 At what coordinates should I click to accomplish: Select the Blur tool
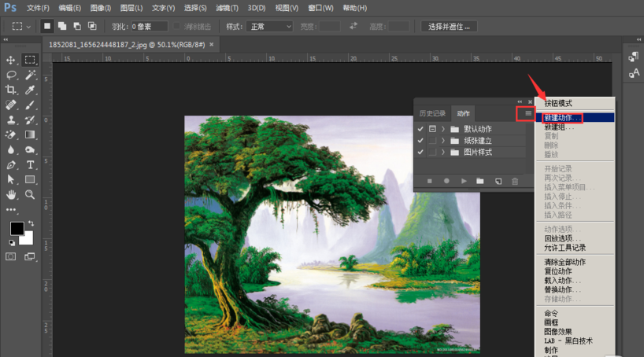pos(11,149)
